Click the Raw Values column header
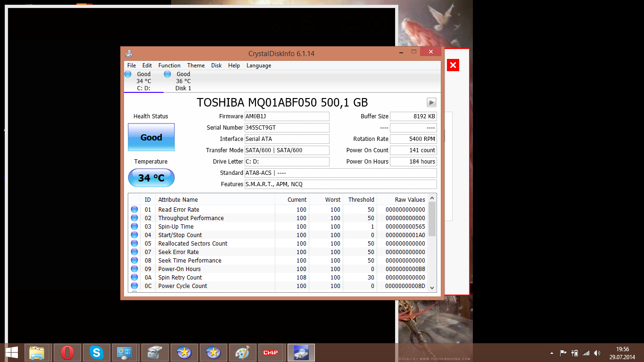This screenshot has height=362, width=644. 402,199
